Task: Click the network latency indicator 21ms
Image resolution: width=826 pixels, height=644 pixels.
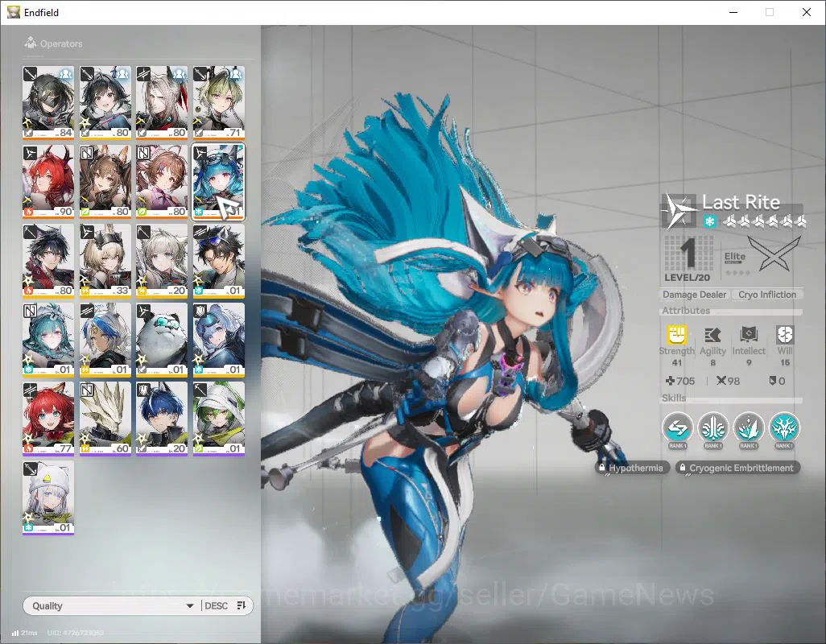Action: click(x=25, y=633)
